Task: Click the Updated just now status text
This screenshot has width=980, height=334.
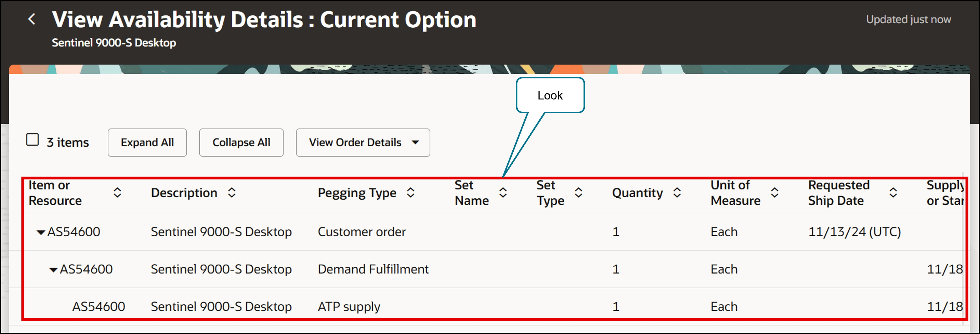Action: tap(909, 20)
